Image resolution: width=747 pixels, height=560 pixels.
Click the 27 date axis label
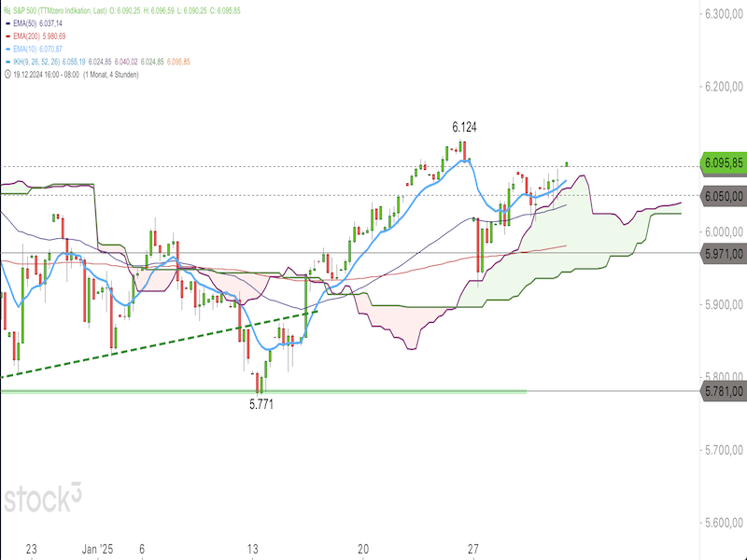click(473, 549)
